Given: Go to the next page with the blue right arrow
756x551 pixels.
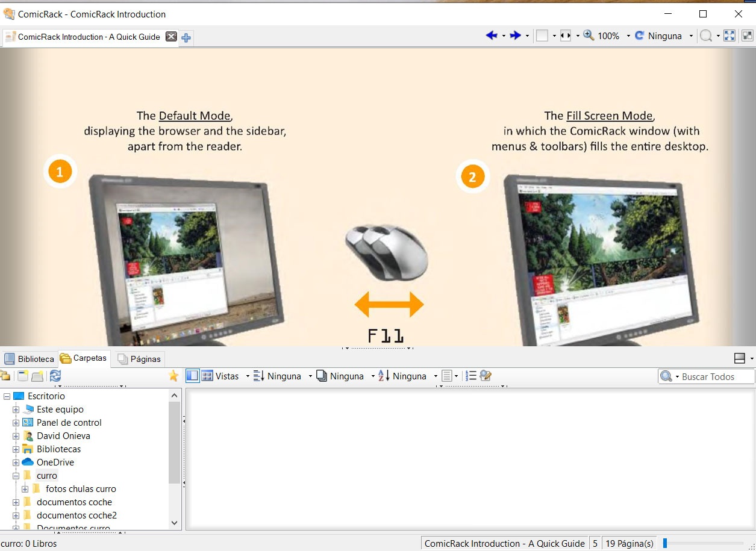Looking at the screenshot, I should tap(515, 36).
